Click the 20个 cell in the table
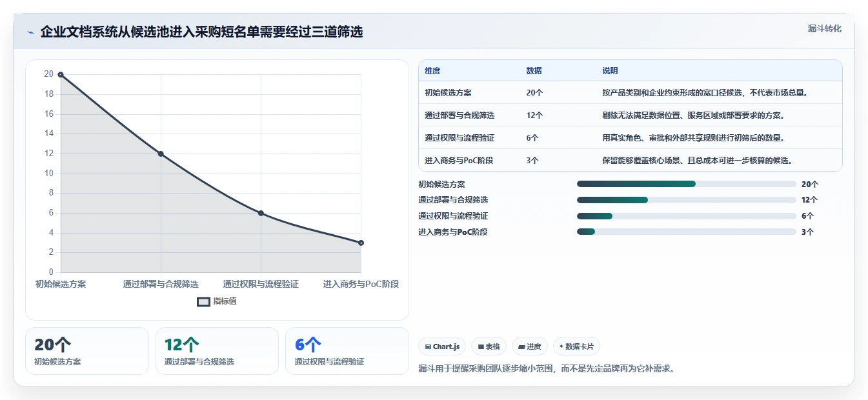This screenshot has width=868, height=400. pos(534,93)
